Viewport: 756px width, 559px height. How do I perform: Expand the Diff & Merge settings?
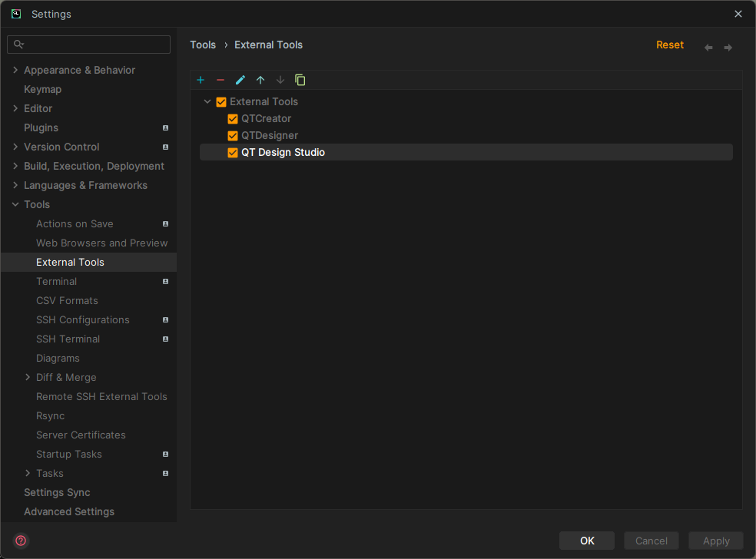28,377
